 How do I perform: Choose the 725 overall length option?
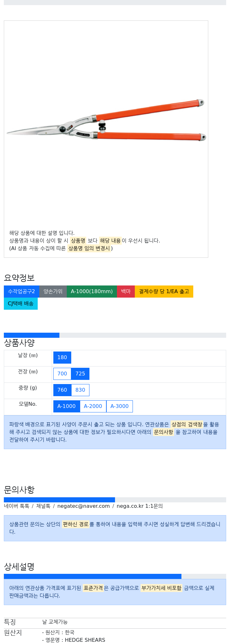(x=80, y=374)
